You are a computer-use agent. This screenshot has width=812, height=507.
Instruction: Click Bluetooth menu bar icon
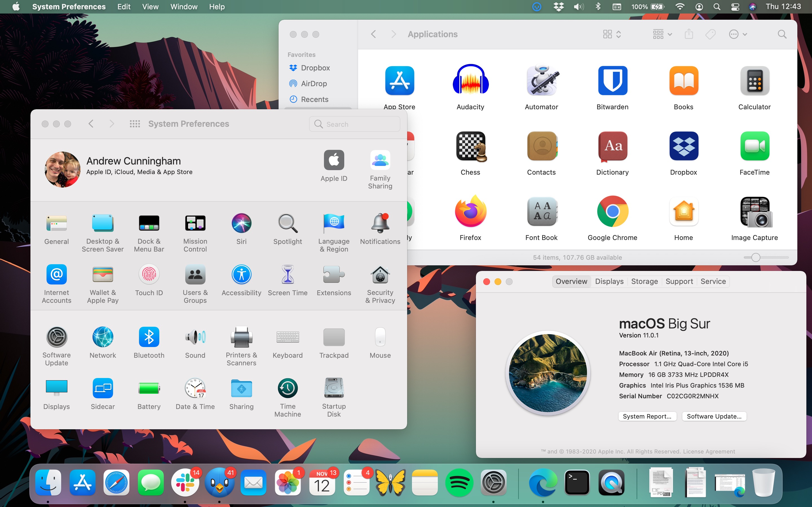click(597, 7)
